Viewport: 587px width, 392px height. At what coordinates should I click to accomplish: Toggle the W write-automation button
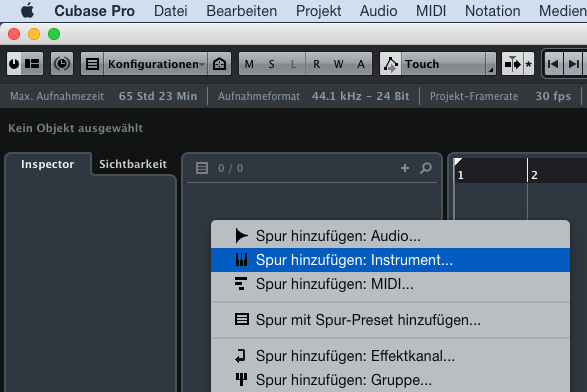(x=338, y=64)
